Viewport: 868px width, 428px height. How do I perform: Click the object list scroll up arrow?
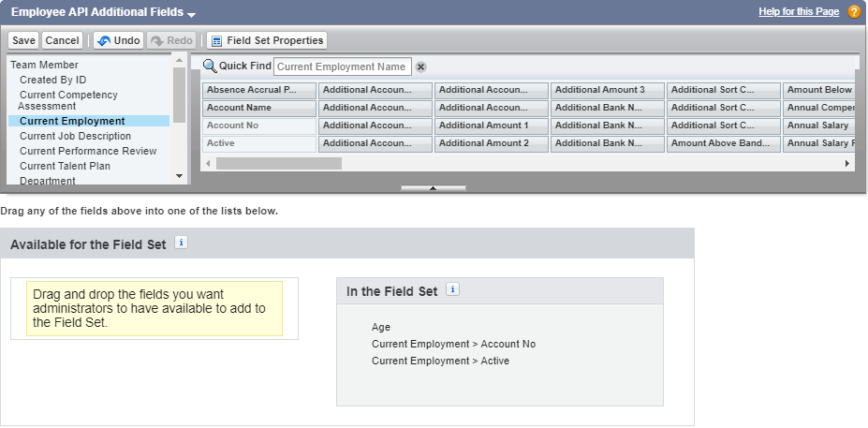coord(179,60)
